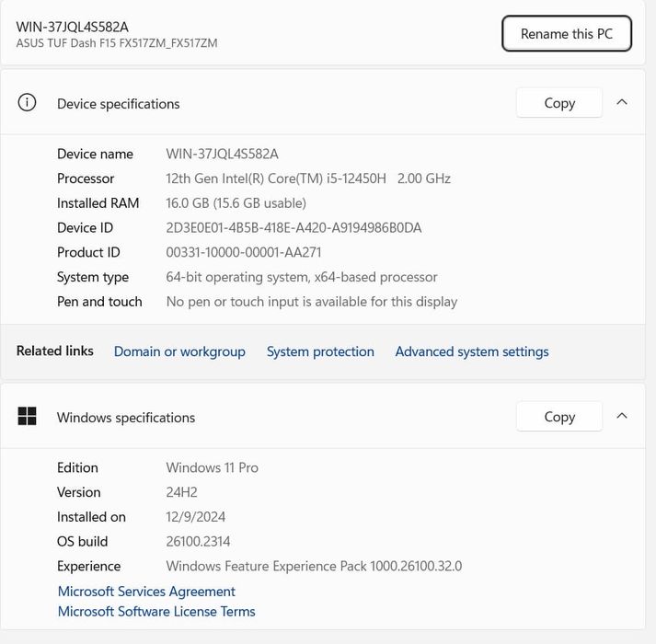Image resolution: width=656 pixels, height=644 pixels.
Task: Click the Device specifications info icon
Action: [28, 103]
